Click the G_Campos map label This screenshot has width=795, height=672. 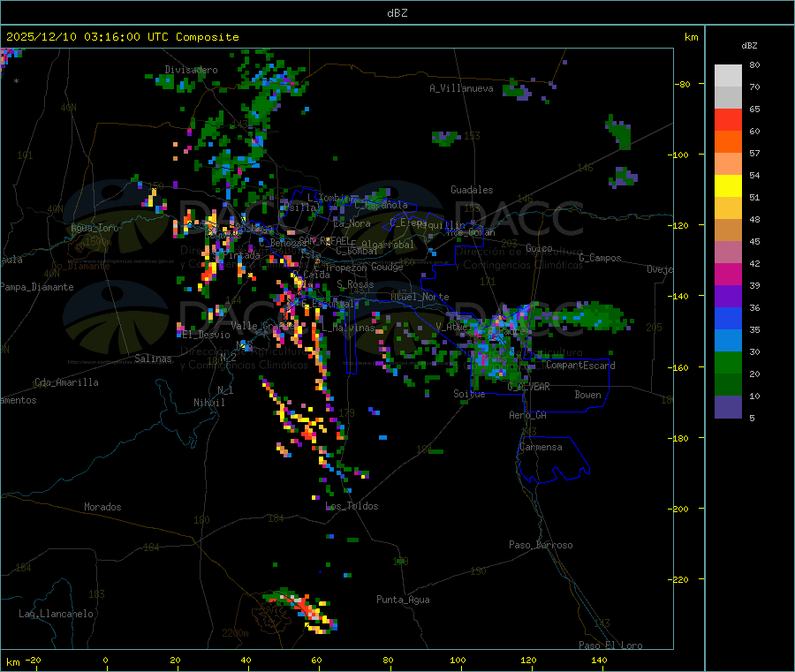point(601,258)
